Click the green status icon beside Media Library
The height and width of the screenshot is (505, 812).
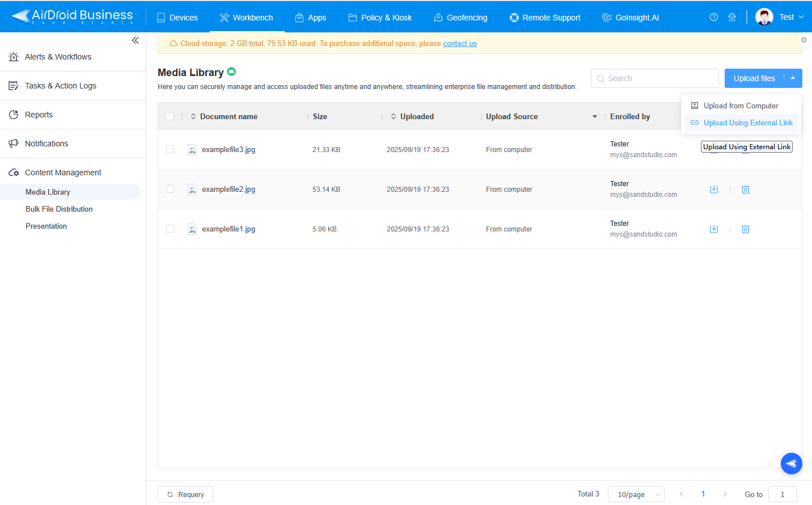tap(231, 71)
